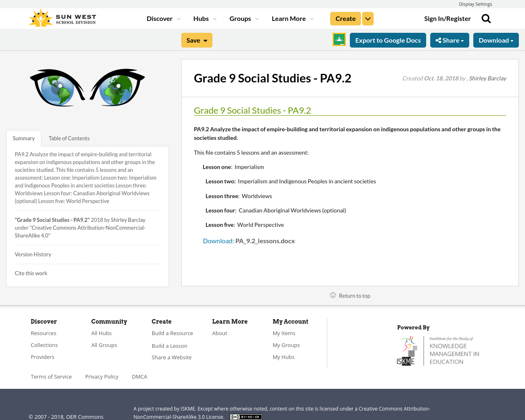The image size is (525, 420).
Task: Select the Summary tab
Action: coord(23,138)
